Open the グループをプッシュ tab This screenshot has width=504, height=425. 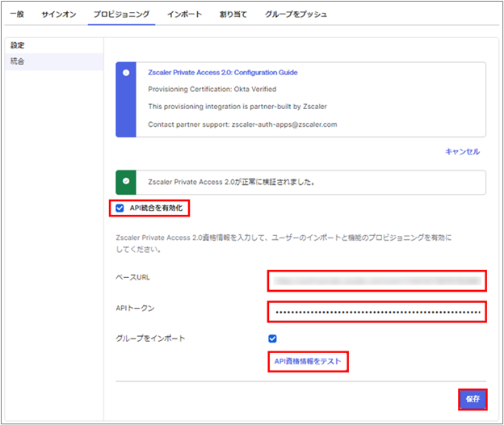coord(296,15)
